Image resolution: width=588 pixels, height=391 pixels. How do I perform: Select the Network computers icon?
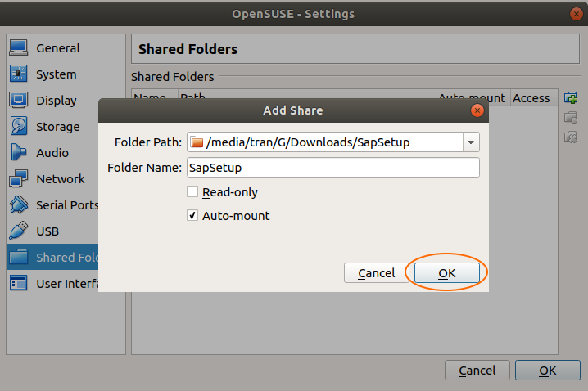pos(18,178)
